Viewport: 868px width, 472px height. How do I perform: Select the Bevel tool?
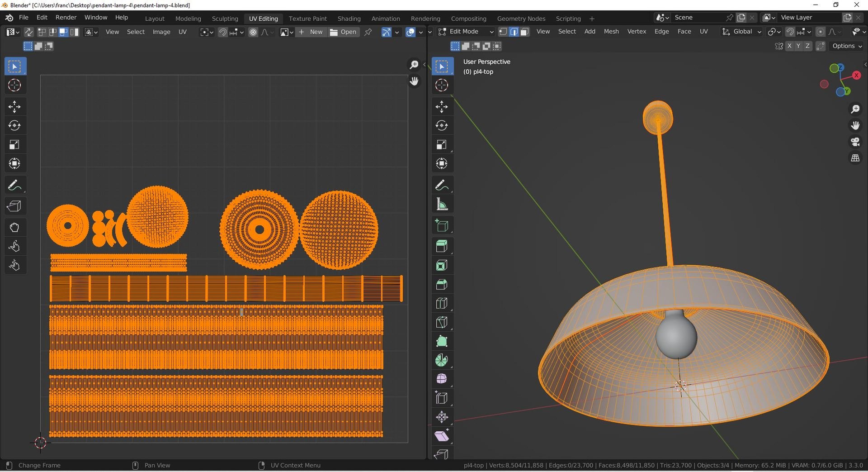pos(442,284)
